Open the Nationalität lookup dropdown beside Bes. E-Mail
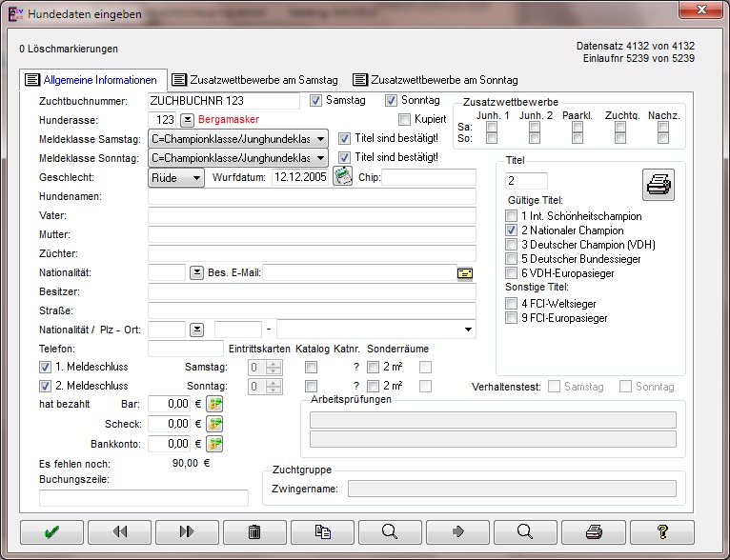730x560 pixels. [x=196, y=272]
